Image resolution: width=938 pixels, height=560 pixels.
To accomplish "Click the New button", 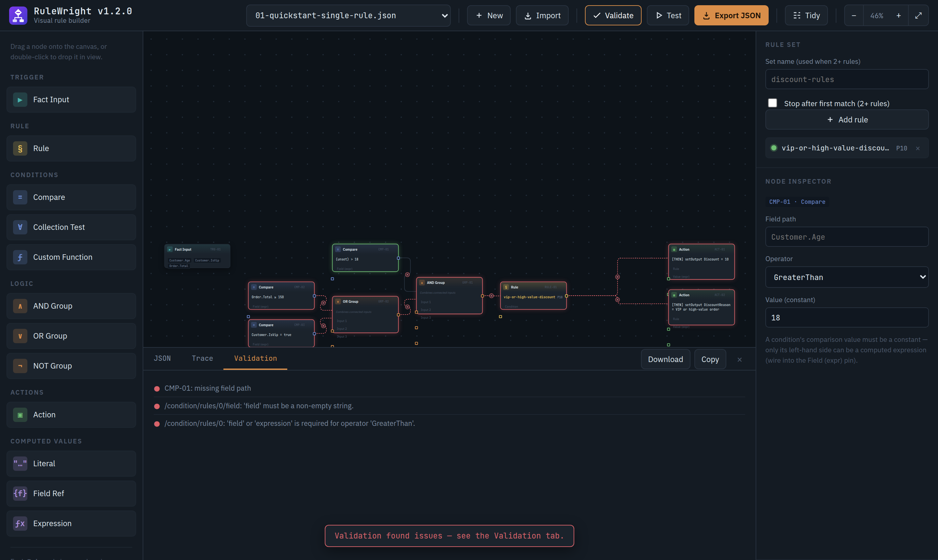I will point(489,16).
